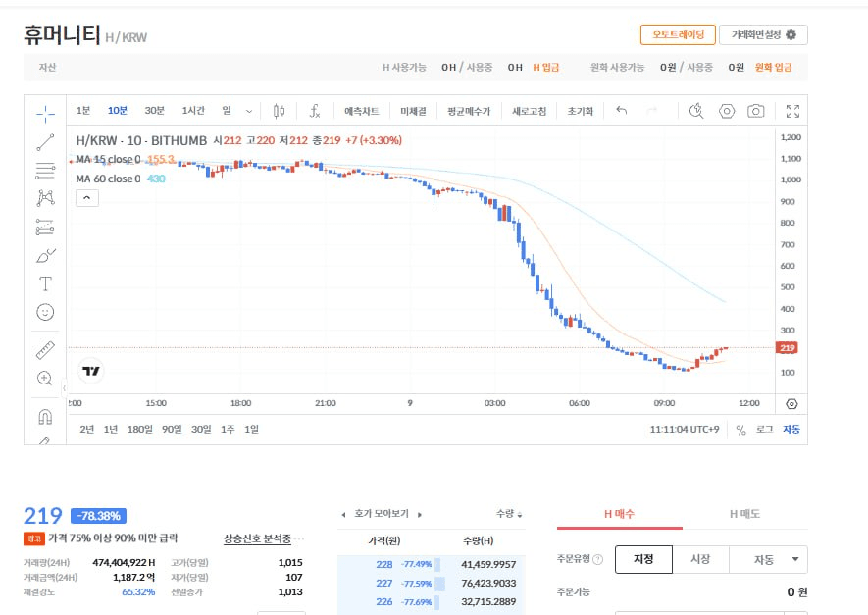Click the undo arrow in chart toolbar
The image size is (868, 615).
click(621, 111)
